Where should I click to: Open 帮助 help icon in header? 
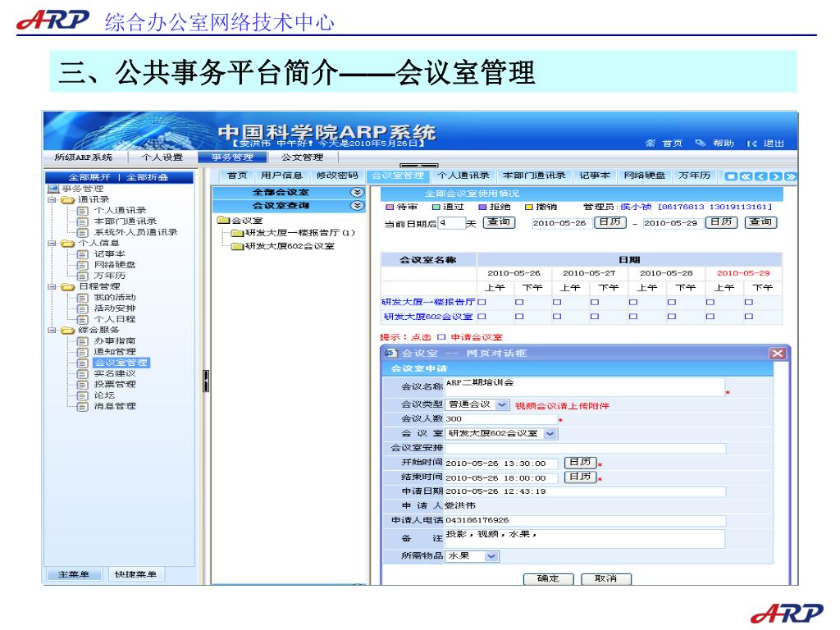click(701, 143)
